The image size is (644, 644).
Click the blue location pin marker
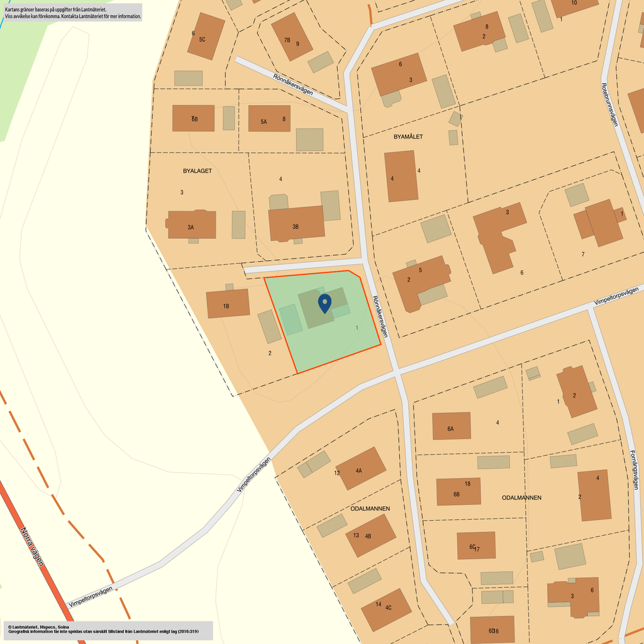point(325,303)
